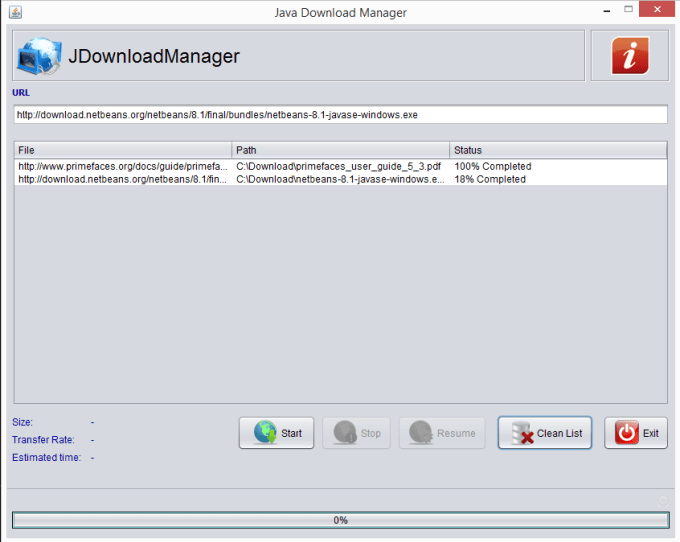Viewport: 680px width, 542px height.
Task: Maximize the Java Download Manager window
Action: 628,10
